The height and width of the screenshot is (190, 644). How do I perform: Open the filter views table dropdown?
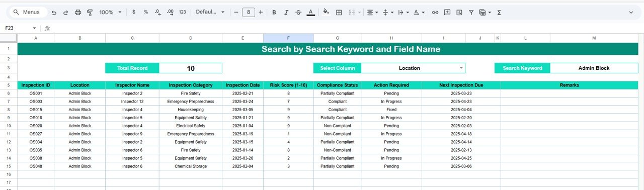coord(485,12)
